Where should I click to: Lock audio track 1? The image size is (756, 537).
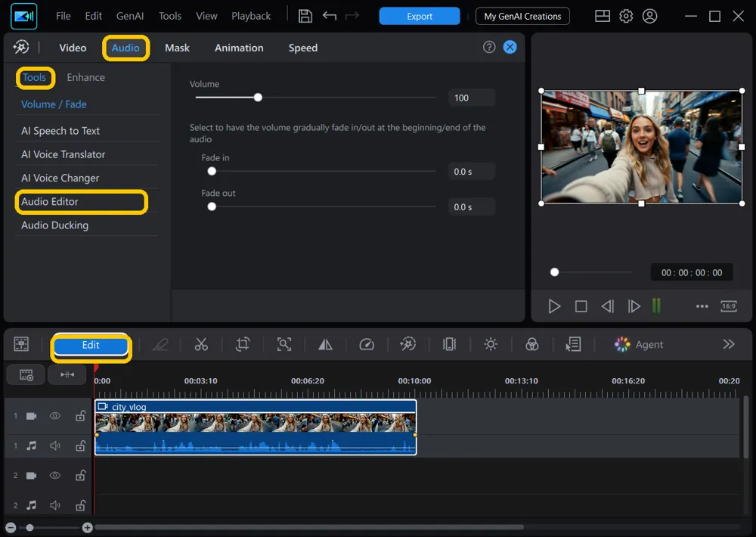[81, 445]
